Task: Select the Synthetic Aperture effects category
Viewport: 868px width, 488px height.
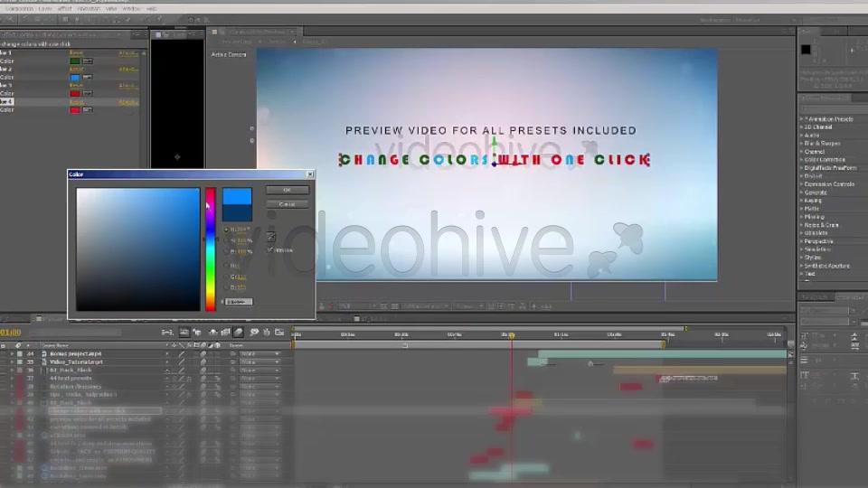Action: (x=826, y=266)
